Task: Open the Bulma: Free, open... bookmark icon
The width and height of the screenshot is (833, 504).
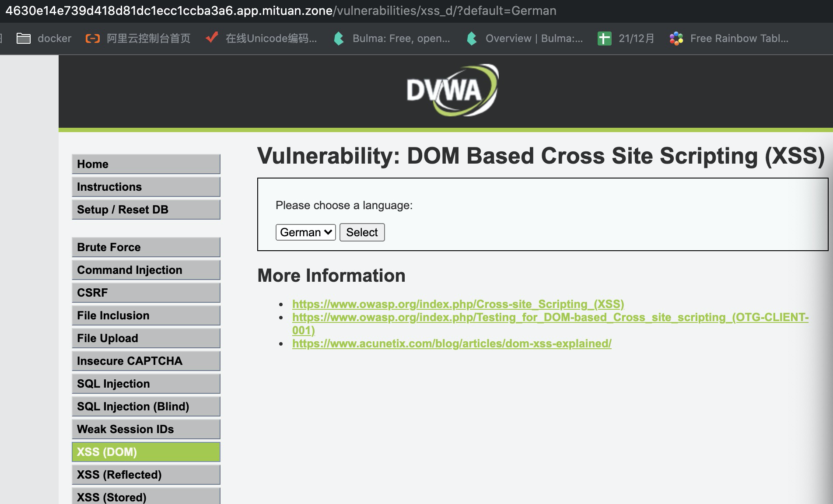Action: click(x=339, y=38)
